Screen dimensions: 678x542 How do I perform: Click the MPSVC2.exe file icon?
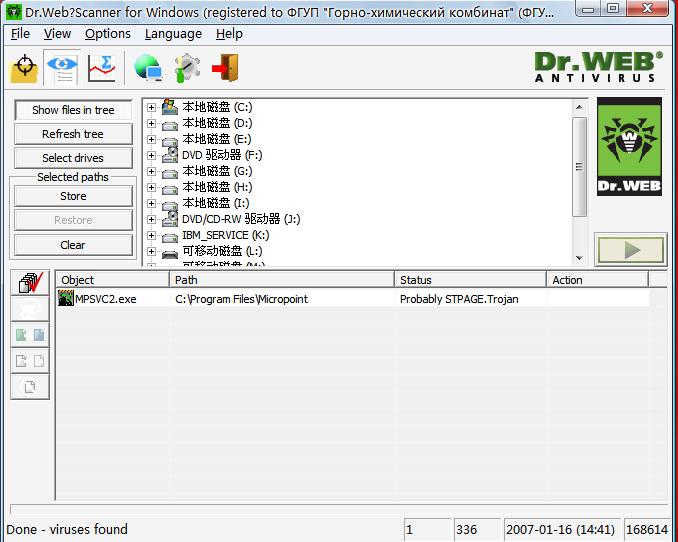[x=66, y=298]
